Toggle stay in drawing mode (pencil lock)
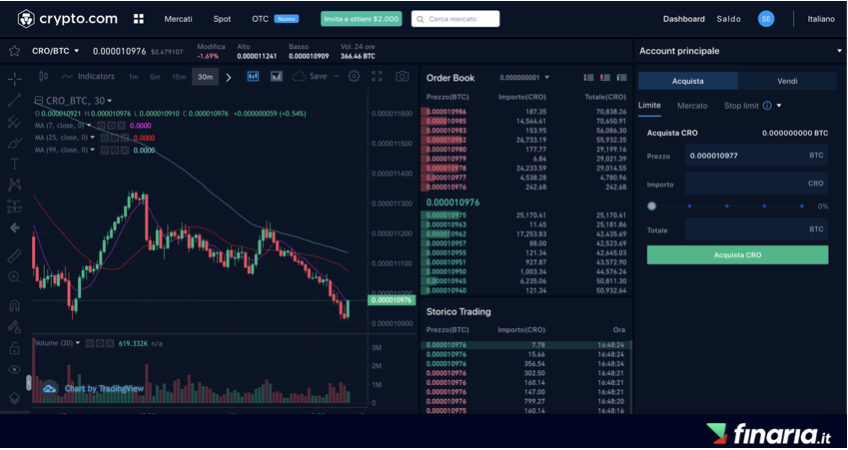 pos(15,327)
